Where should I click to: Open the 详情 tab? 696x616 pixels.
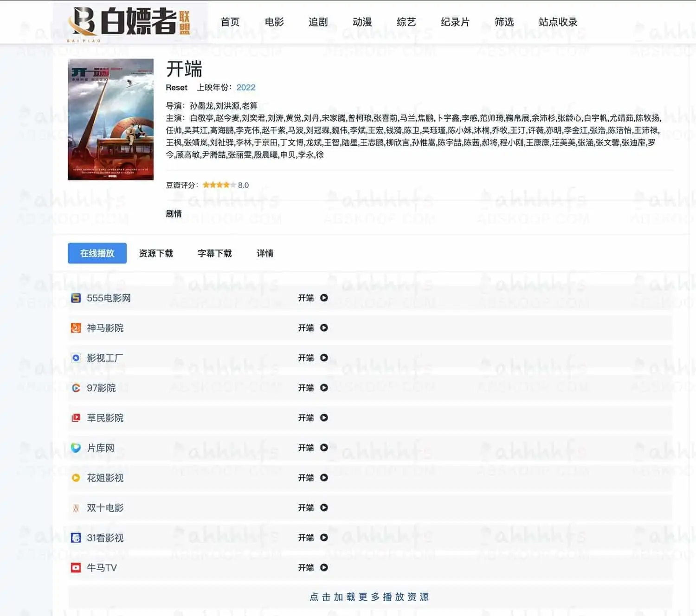pyautogui.click(x=265, y=253)
